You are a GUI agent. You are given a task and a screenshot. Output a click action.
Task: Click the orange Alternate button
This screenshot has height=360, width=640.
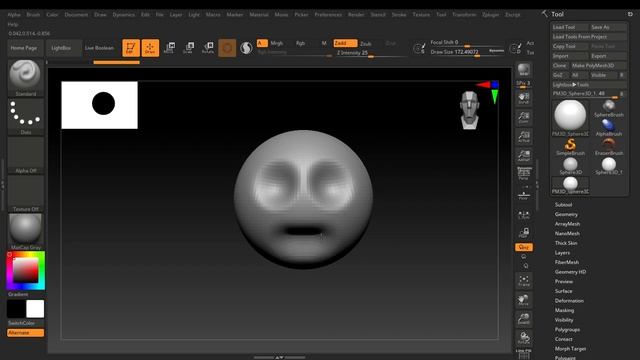point(25,333)
